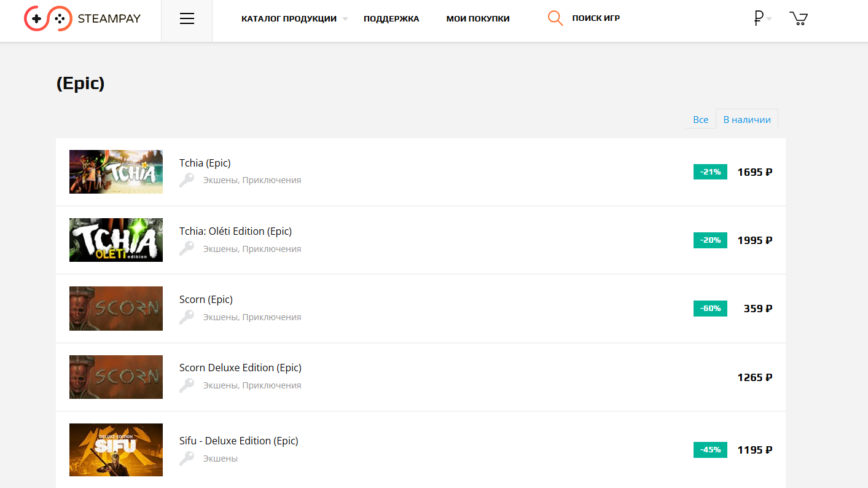Viewport: 868px width, 488px height.
Task: Open the ruble currency dropdown
Action: (x=762, y=18)
